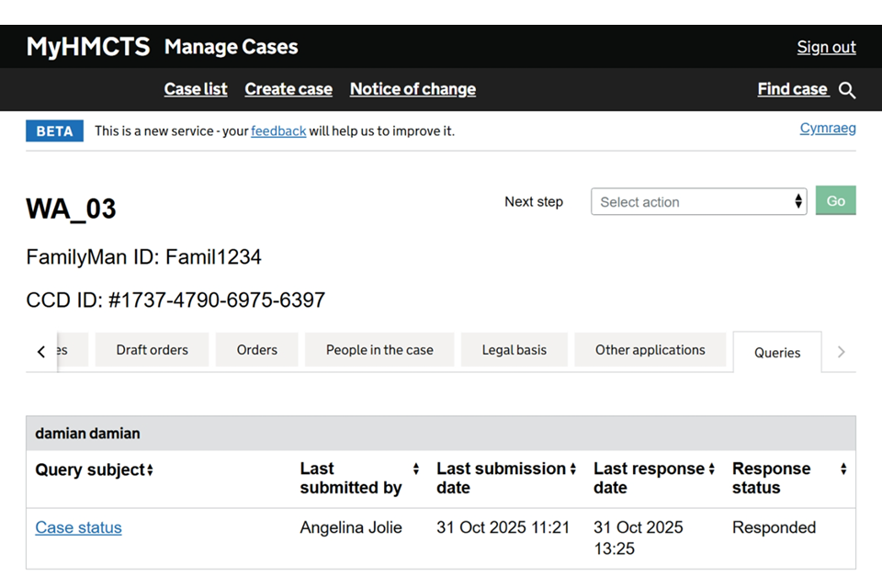Viewport: 882px width, 588px height.
Task: Go to the Legal basis tab
Action: click(514, 350)
